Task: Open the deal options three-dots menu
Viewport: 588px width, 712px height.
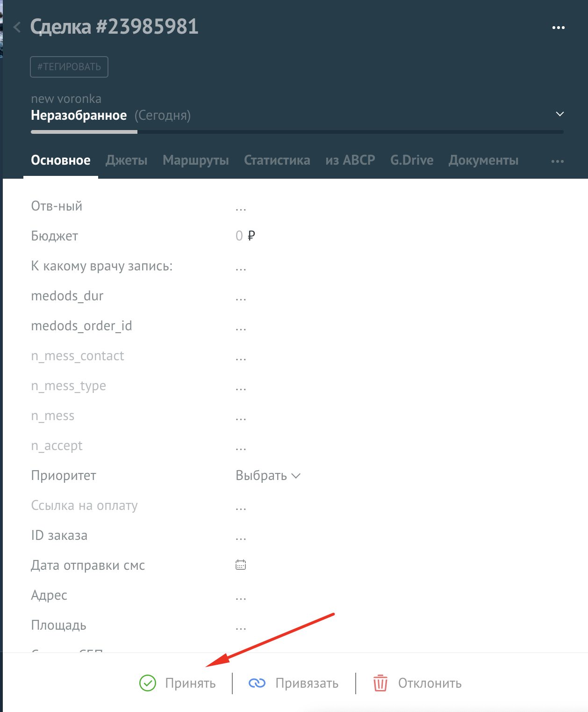Action: point(558,28)
